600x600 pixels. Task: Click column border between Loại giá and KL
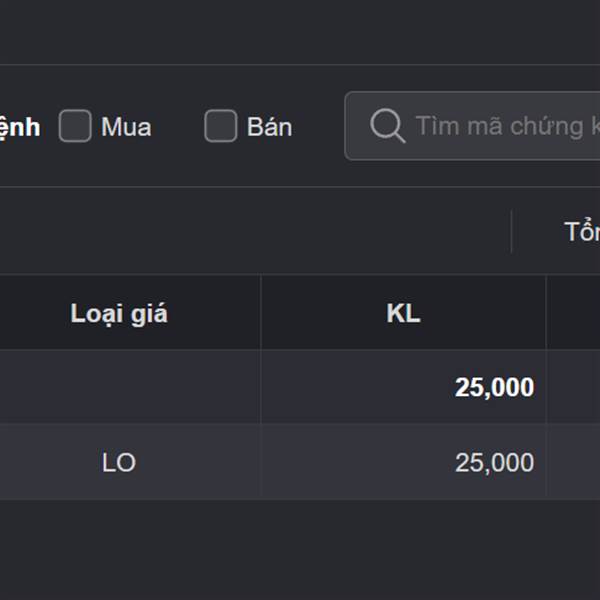tap(261, 314)
